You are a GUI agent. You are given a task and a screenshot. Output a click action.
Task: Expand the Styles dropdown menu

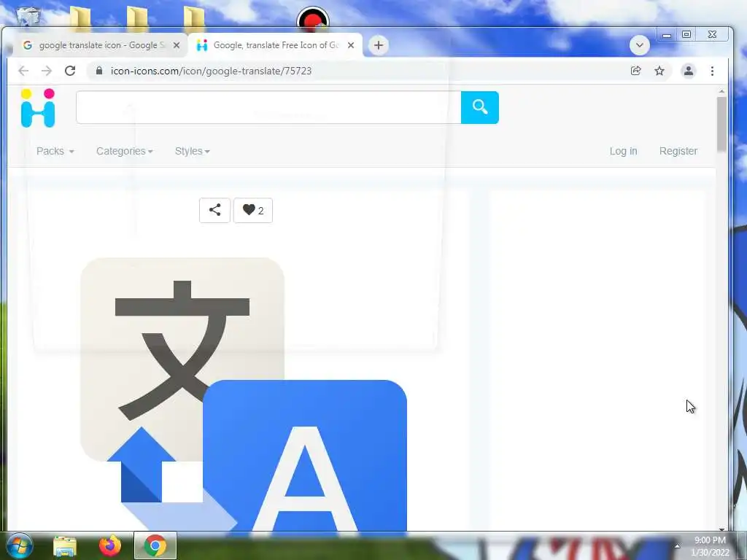[192, 151]
